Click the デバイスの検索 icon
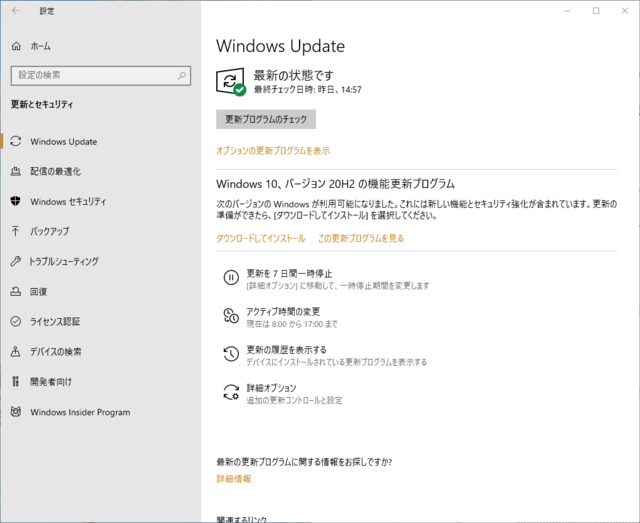The image size is (640, 523). 16,351
